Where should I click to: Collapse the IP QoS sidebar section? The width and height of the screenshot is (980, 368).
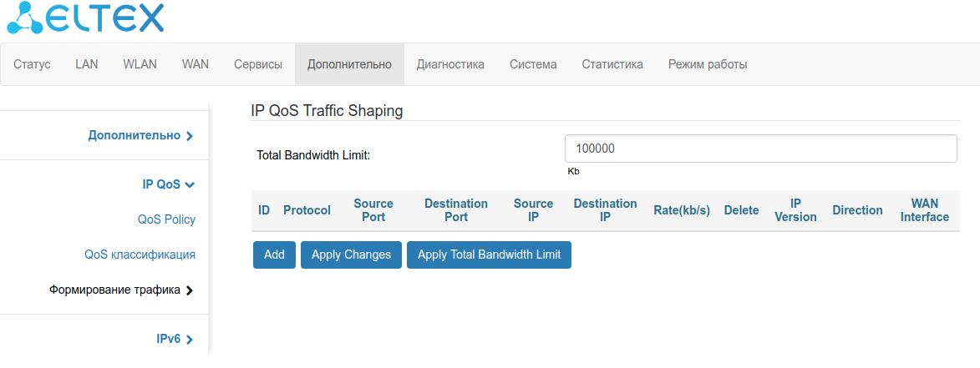pyautogui.click(x=168, y=184)
